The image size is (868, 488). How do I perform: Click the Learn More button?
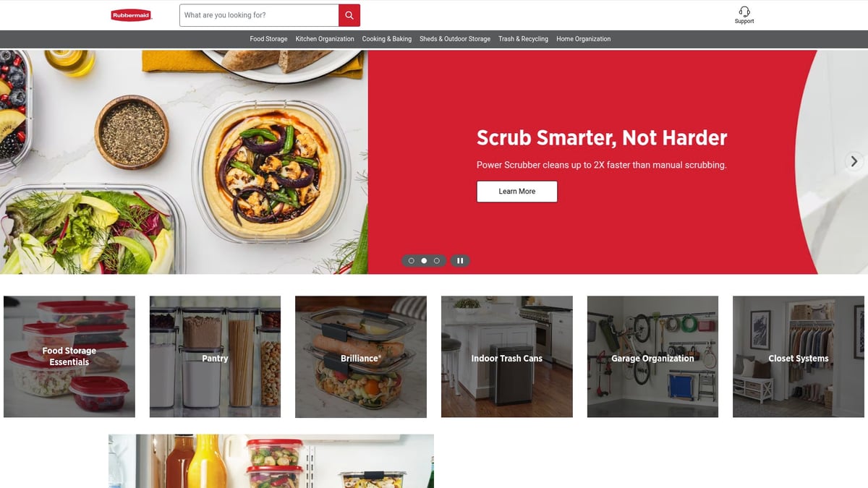coord(517,192)
